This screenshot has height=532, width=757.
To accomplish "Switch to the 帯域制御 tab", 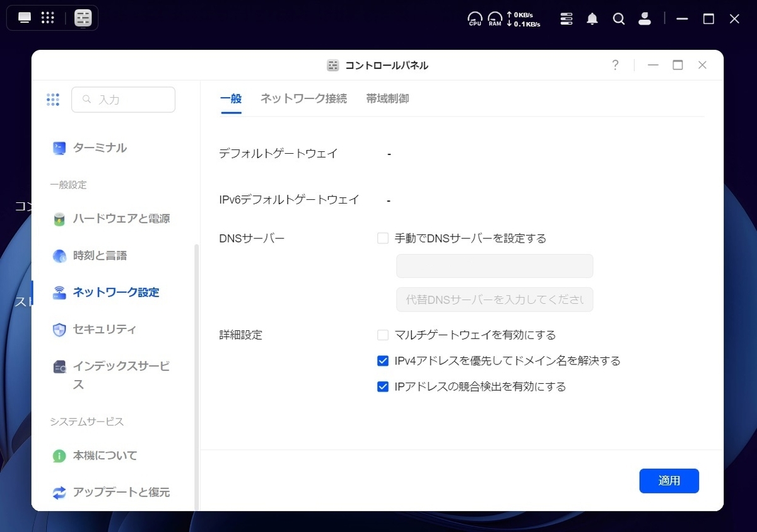I will [387, 99].
